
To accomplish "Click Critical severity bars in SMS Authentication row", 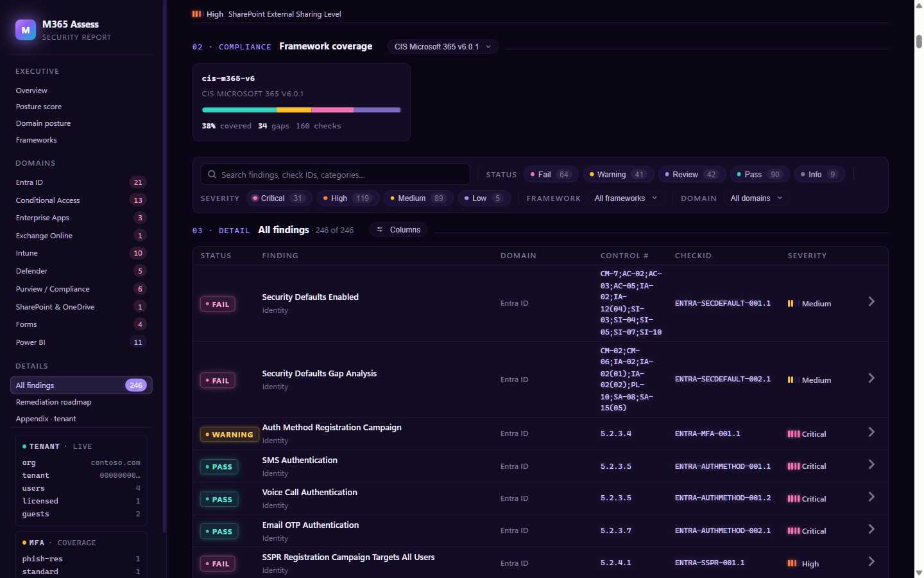I will (794, 466).
